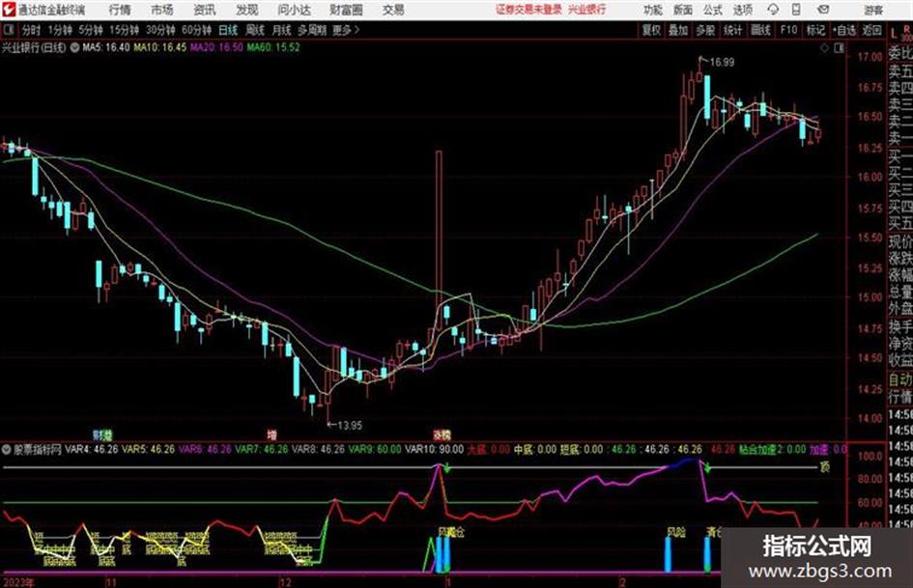Expand the 股票指标网 sub-indicator dropdown arrow

coord(7,449)
